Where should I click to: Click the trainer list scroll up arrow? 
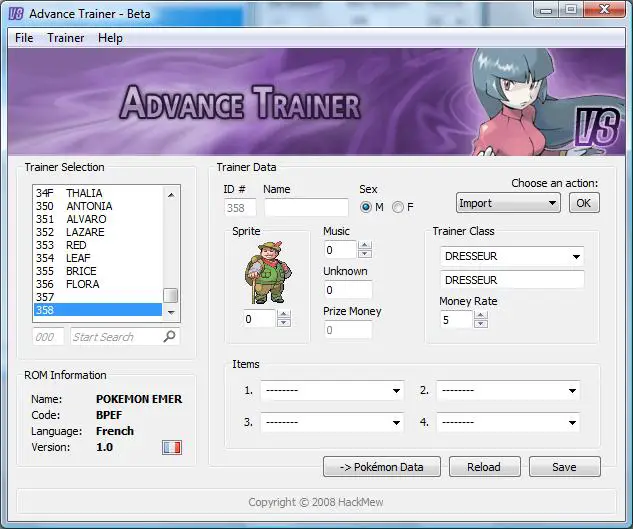171,195
